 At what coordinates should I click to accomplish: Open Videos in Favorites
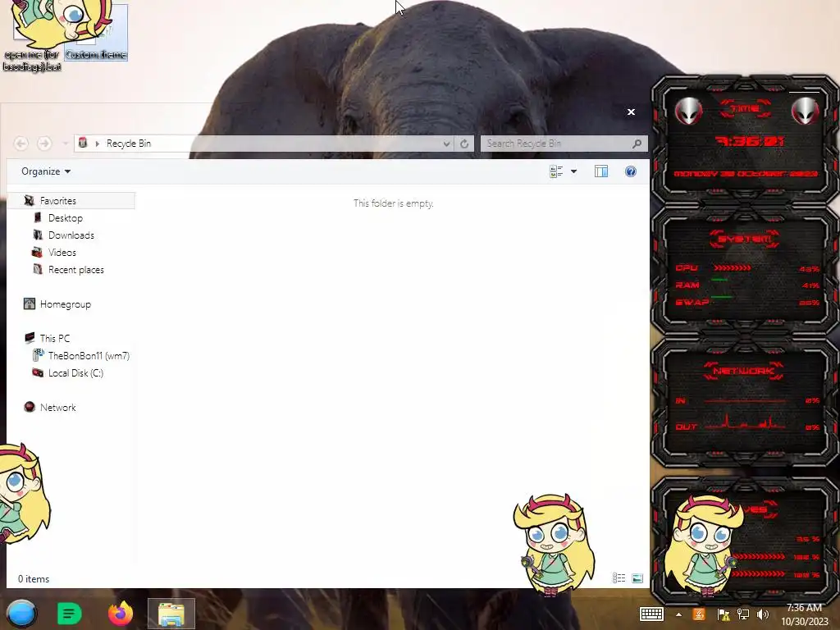[62, 253]
